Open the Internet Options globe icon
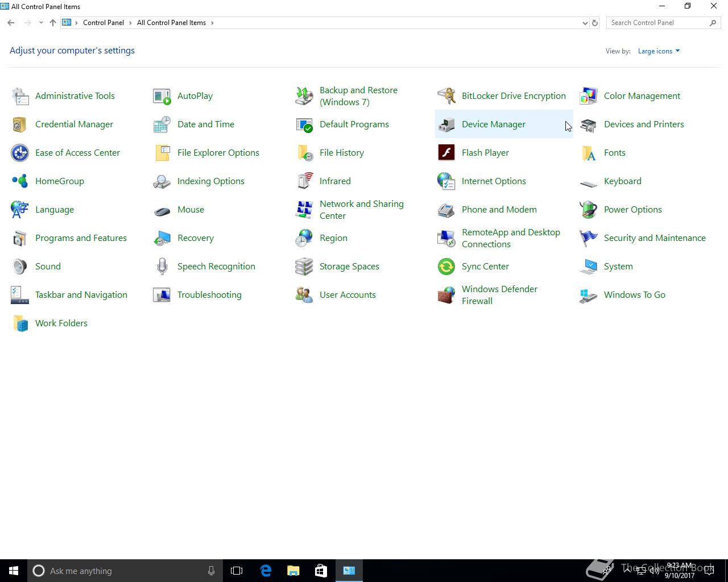Screen dimensions: 728x582 coord(446,181)
